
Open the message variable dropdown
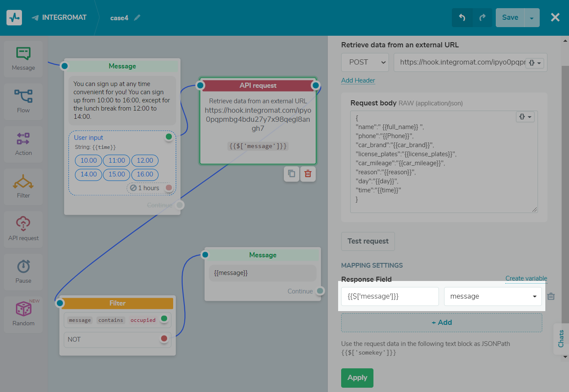pos(492,296)
